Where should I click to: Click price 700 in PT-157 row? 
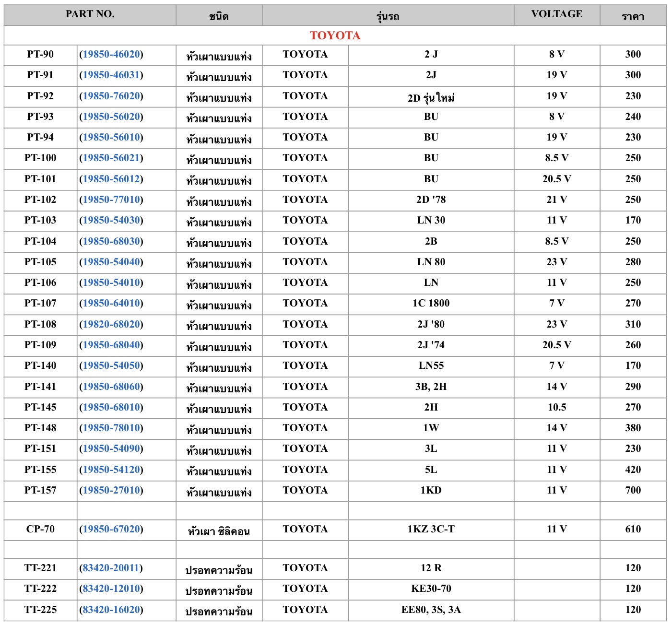tap(633, 490)
